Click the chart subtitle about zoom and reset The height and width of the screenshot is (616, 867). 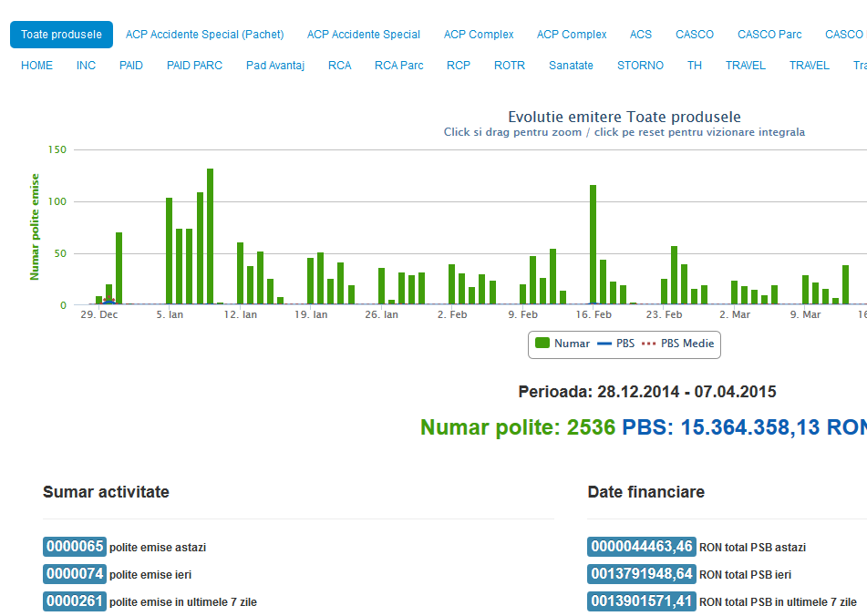(624, 132)
